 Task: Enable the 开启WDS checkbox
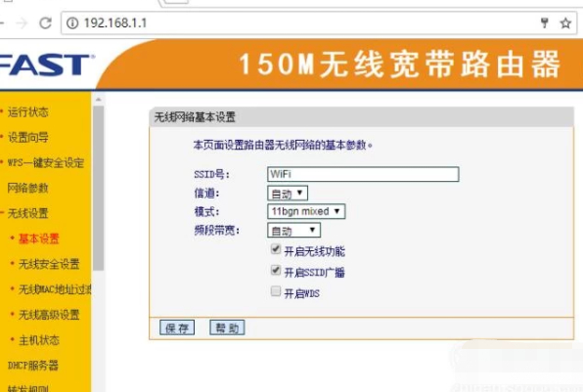pyautogui.click(x=276, y=291)
